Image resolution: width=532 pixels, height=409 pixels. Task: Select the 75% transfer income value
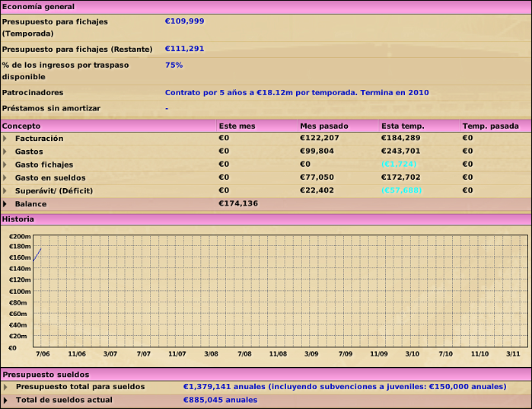pyautogui.click(x=174, y=66)
